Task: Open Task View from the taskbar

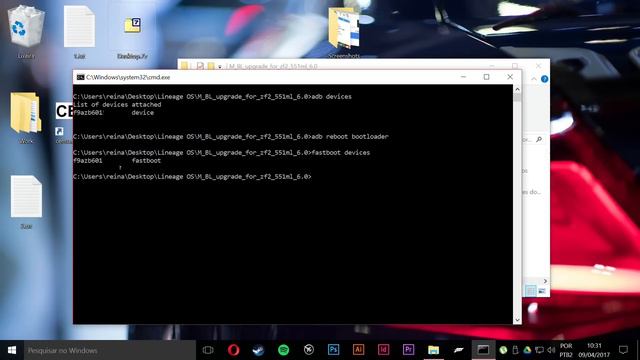Action: (208, 350)
